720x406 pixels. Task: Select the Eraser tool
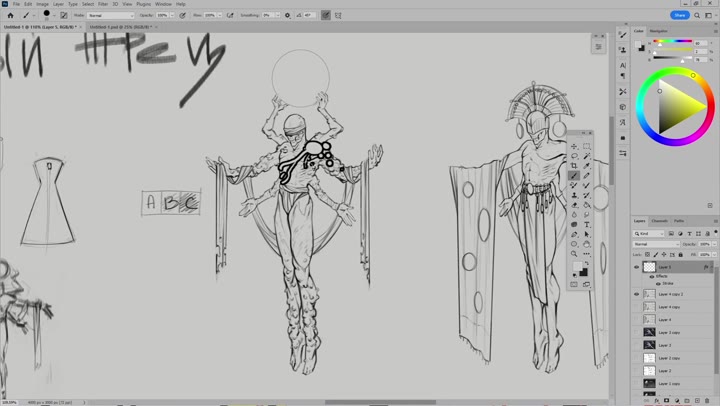pyautogui.click(x=574, y=205)
